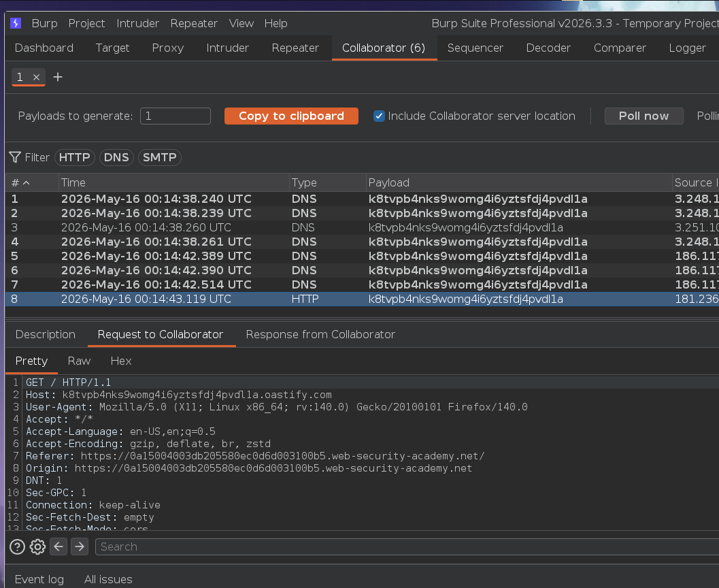Open help via question mark icon
Image resolution: width=719 pixels, height=588 pixels.
coord(18,546)
